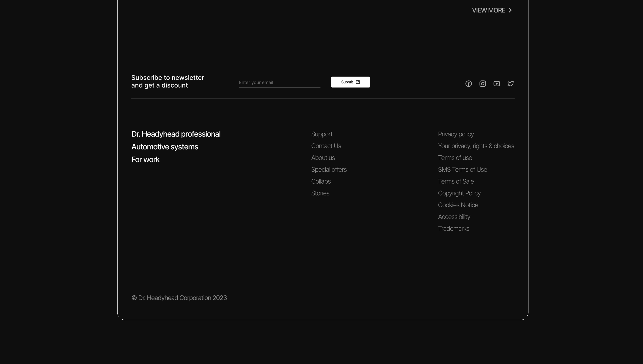Open Dr. Headyhead professional section
The image size is (643, 364).
click(x=176, y=134)
